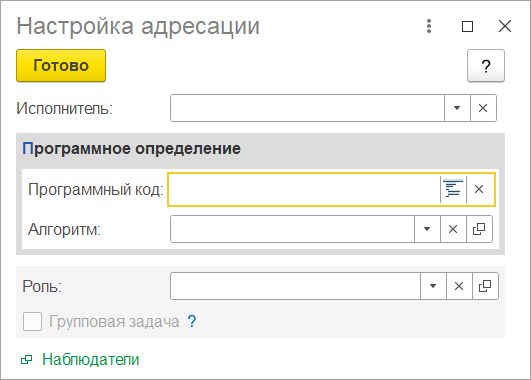Open the selected Алгоритм item in a new window

click(479, 229)
